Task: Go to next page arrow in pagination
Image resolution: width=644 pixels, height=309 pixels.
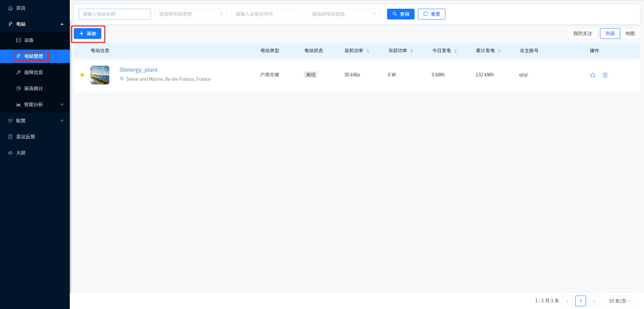Action: [594, 301]
